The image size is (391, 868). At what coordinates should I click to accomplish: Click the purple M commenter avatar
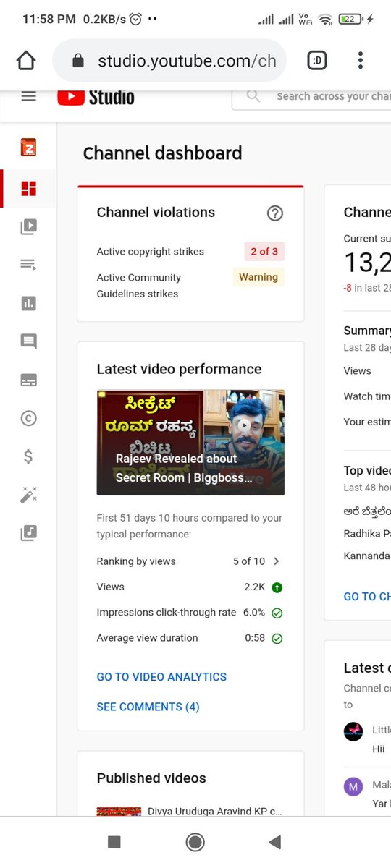click(x=353, y=786)
